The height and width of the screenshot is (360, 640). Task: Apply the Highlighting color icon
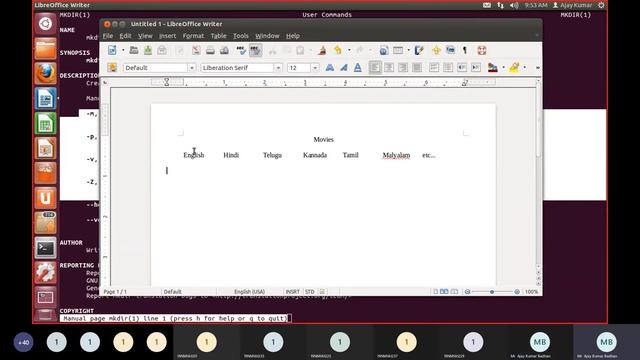pos(514,67)
